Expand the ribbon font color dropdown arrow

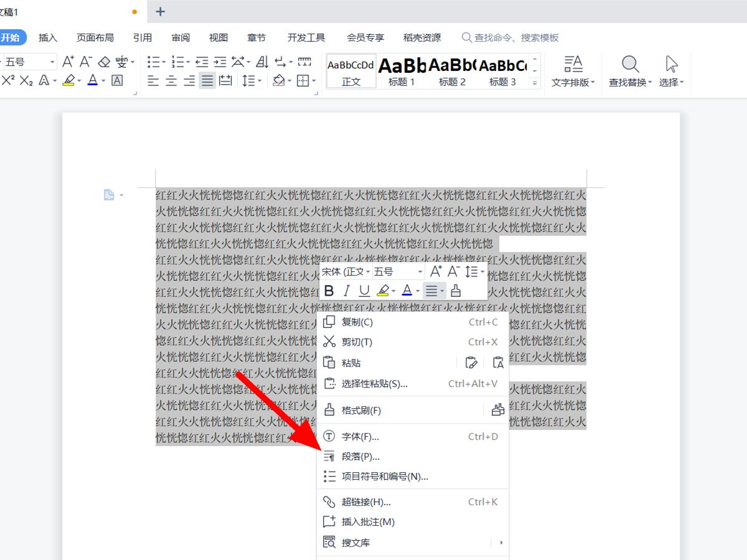(x=103, y=81)
